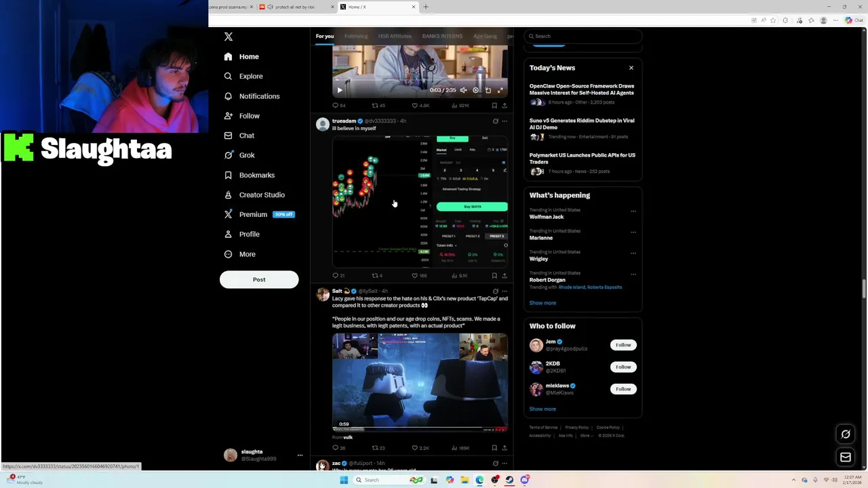868x488 pixels.
Task: Open the Premium page with 50% off badge
Action: click(x=258, y=214)
